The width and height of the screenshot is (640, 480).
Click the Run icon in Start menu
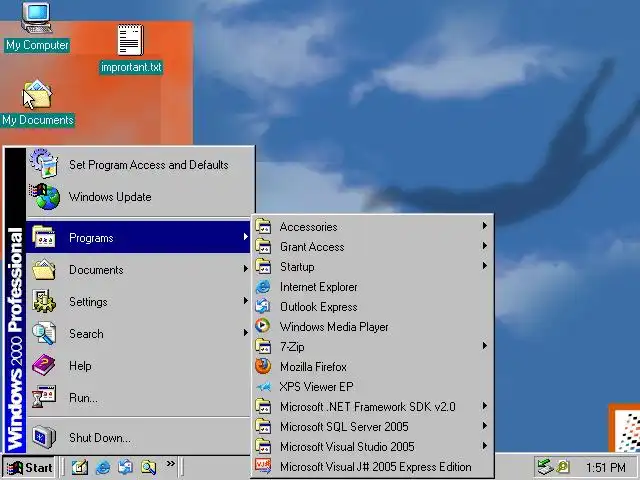tap(44, 397)
